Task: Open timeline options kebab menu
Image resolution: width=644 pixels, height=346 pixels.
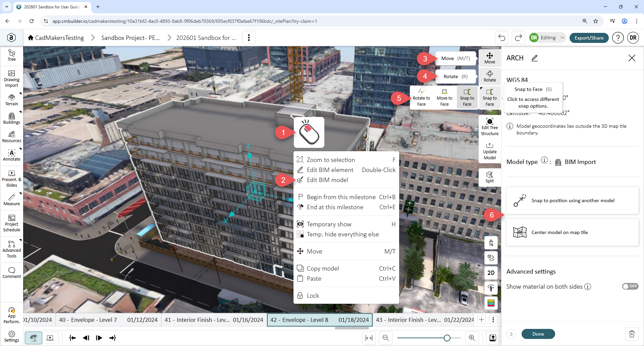Action: click(x=493, y=320)
